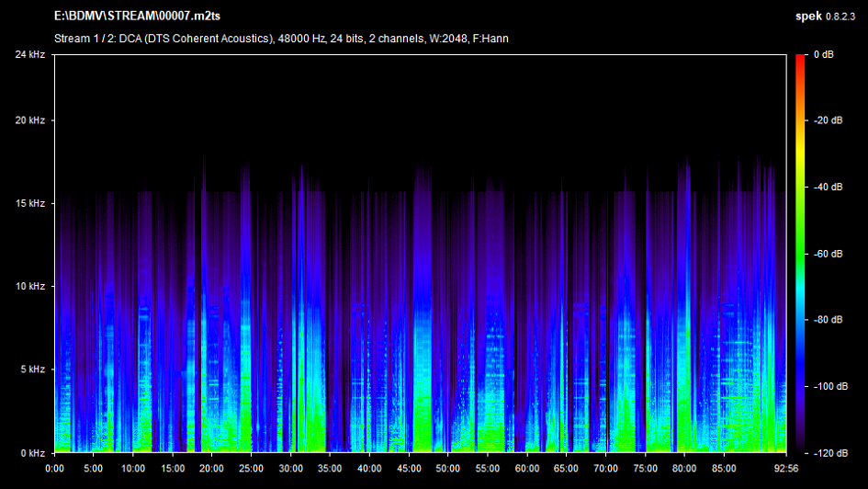Select the 20 kHz frequency axis label
Image resolution: width=868 pixels, height=489 pixels.
[x=30, y=121]
